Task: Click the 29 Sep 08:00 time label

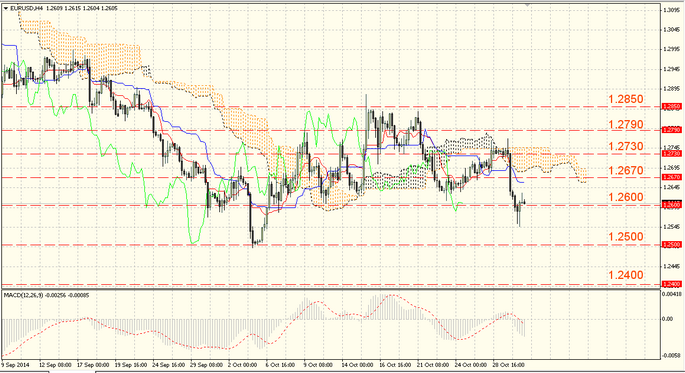Action: 207,365
